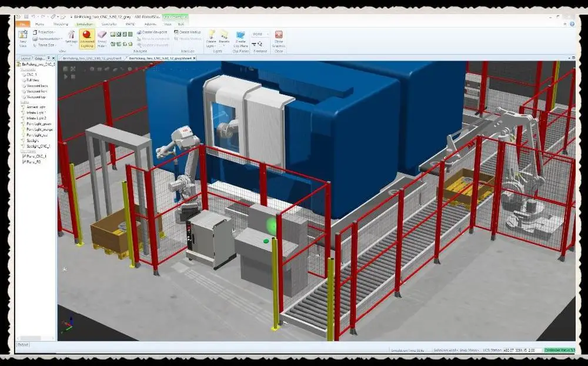Viewport: 588px width, 366px height.
Task: Select the New View tool
Action: click(22, 39)
